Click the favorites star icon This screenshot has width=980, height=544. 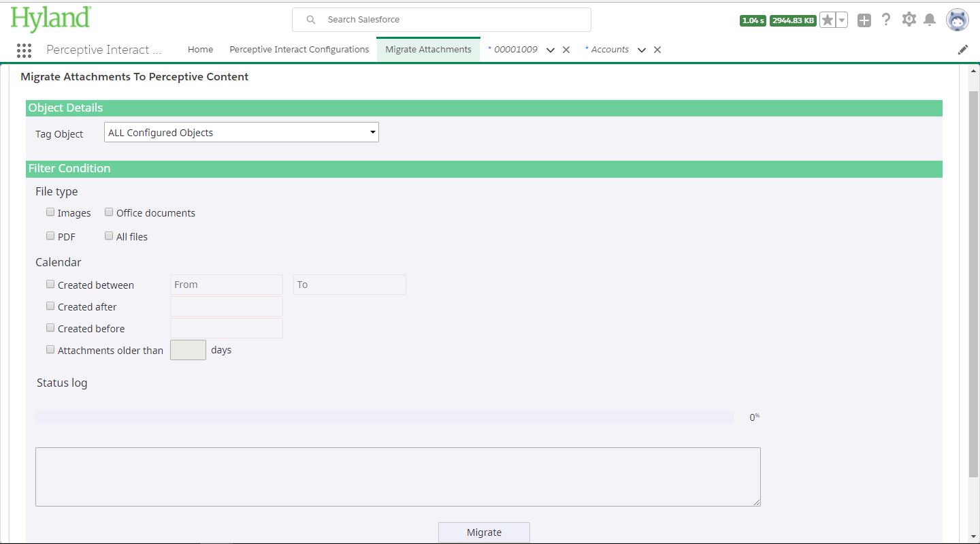point(829,20)
